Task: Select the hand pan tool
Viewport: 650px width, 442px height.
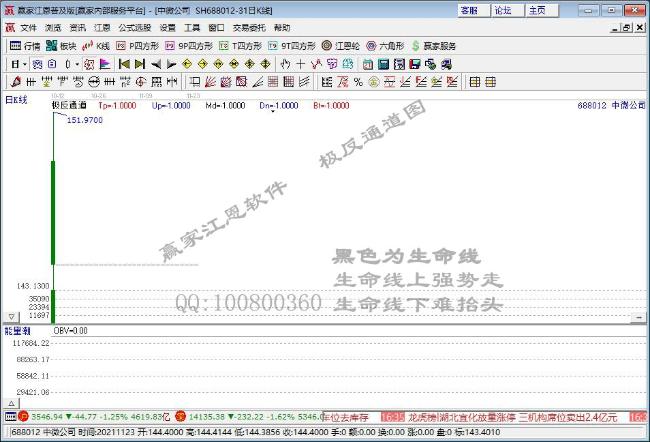Action: tap(285, 64)
